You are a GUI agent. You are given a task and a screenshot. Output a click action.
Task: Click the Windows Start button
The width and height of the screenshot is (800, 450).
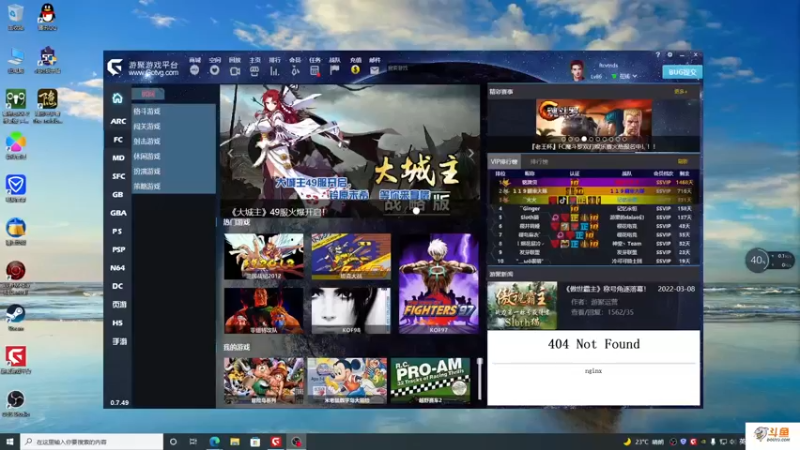click(x=9, y=441)
